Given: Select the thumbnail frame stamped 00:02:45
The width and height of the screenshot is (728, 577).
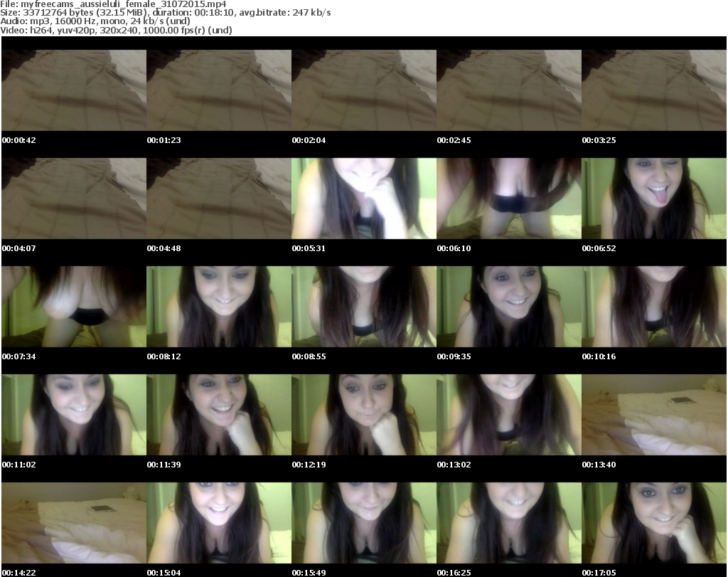Looking at the screenshot, I should pos(509,90).
